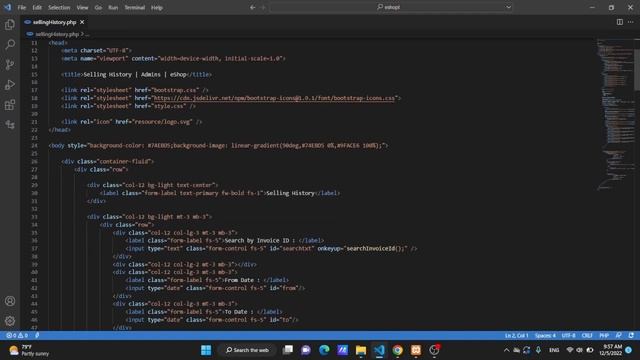This screenshot has width=640, height=360.
Task: Open the Go menu
Action: (98, 7)
